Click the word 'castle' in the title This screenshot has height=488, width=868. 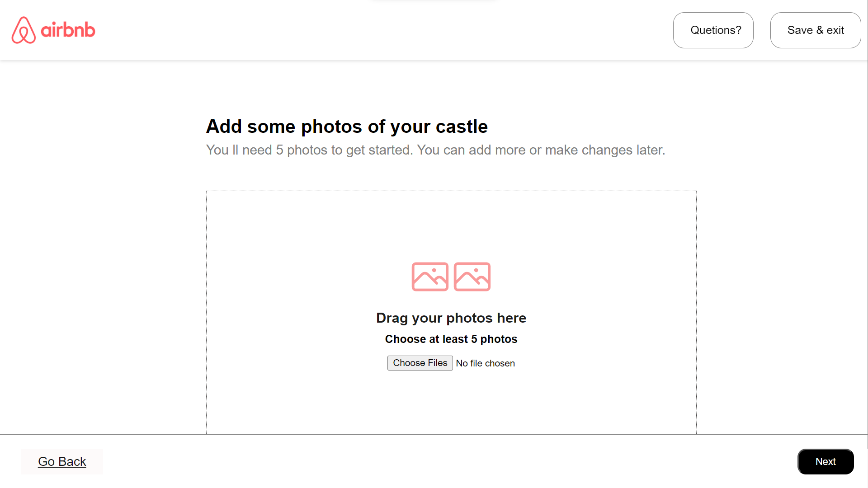point(462,127)
